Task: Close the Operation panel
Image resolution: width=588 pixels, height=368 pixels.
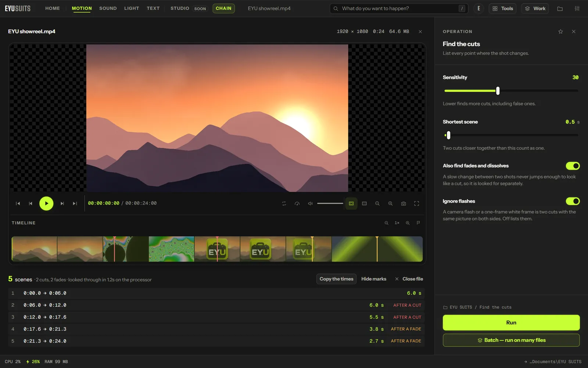Action: pos(574,32)
